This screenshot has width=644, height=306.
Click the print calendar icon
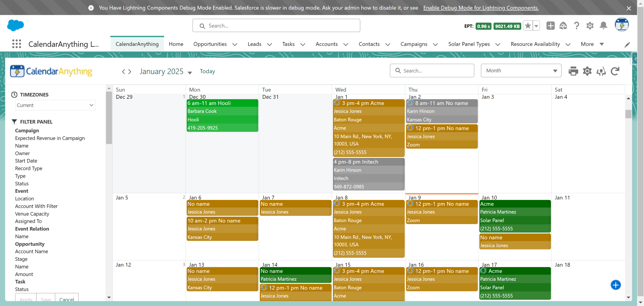pyautogui.click(x=573, y=71)
